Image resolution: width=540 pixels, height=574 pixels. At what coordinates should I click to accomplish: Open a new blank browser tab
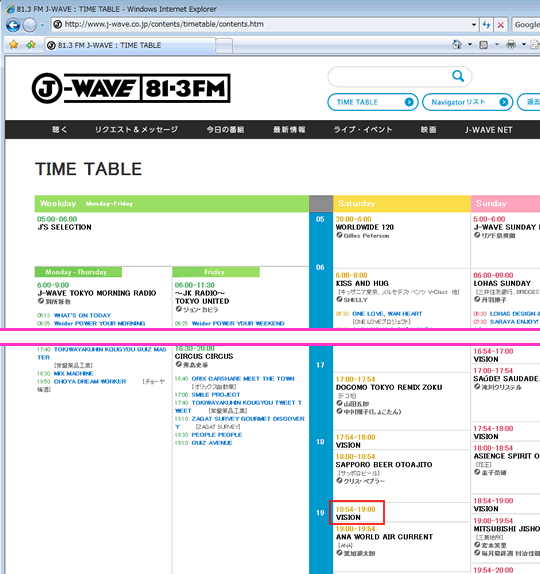point(224,46)
